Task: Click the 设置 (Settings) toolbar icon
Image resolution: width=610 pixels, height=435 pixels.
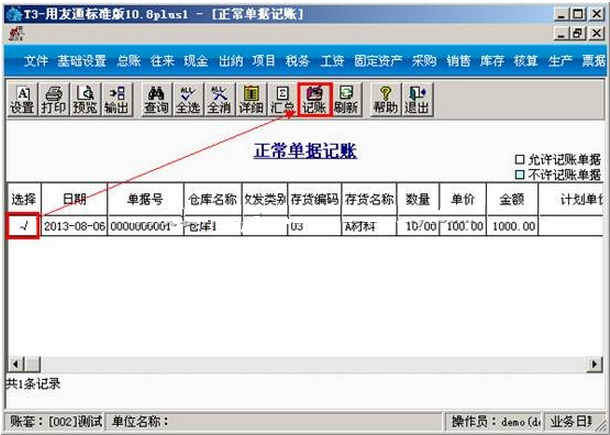Action: 21,98
